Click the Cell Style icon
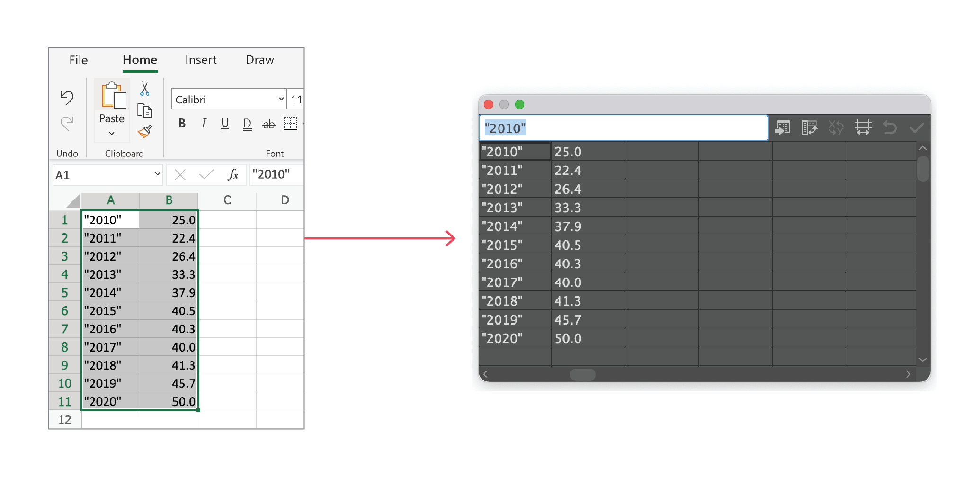This screenshot has height=480, width=980. point(863,127)
